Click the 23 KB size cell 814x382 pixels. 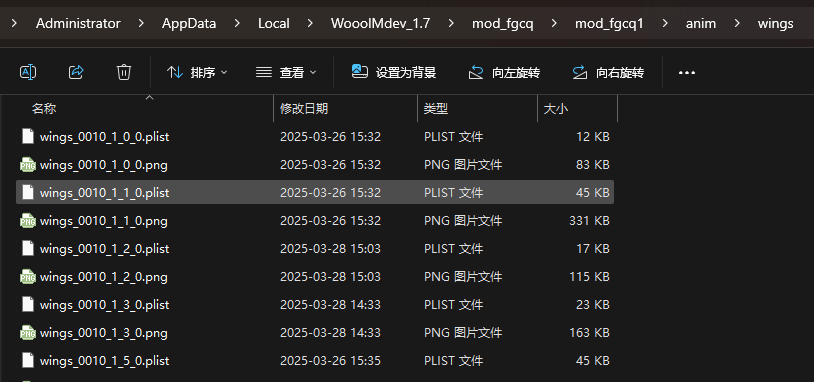(x=592, y=305)
